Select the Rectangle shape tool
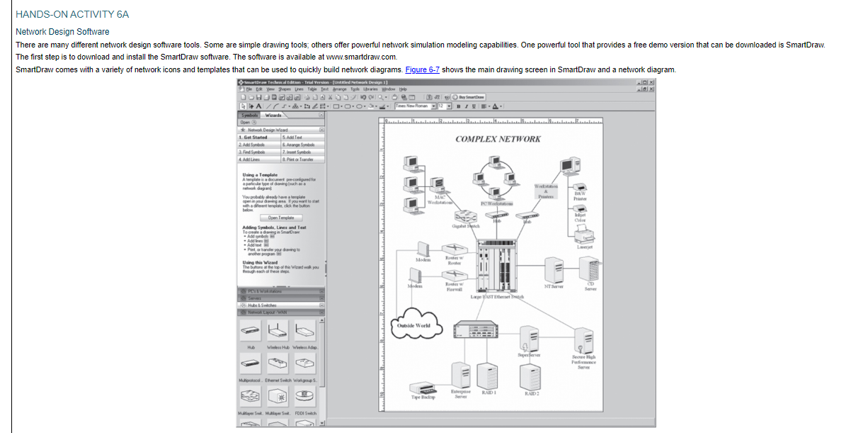The height and width of the screenshot is (433, 868). [336, 106]
